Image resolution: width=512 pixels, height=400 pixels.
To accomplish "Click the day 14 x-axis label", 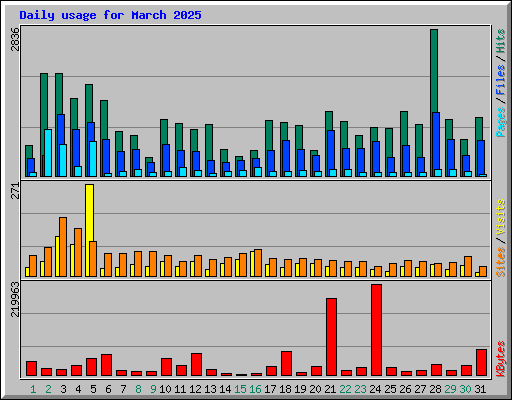I will (x=225, y=389).
